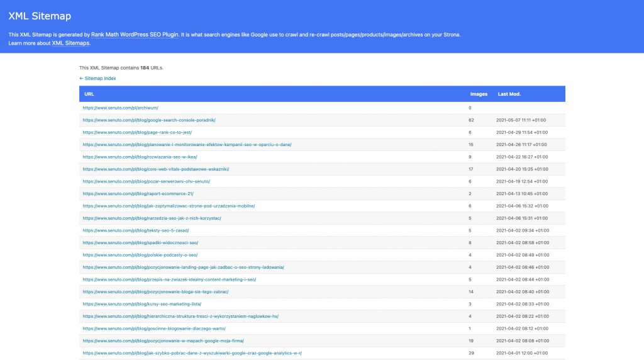Go back to Sitemap Index
644x360 pixels.
97,79
